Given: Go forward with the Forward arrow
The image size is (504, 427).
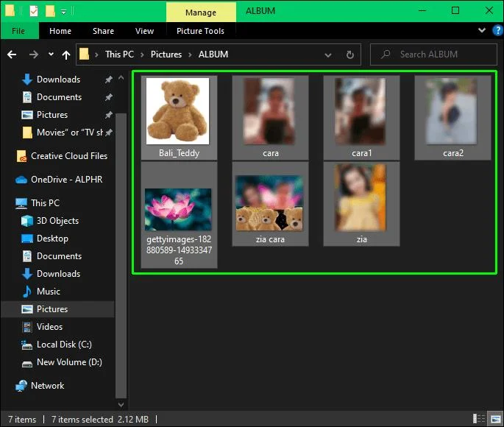Looking at the screenshot, I should point(33,54).
